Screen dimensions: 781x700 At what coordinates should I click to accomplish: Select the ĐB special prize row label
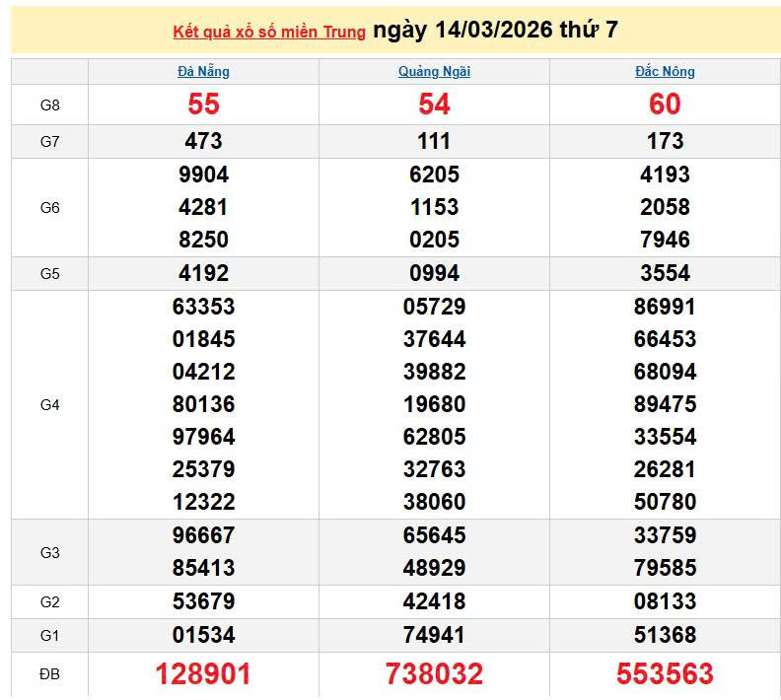50,674
